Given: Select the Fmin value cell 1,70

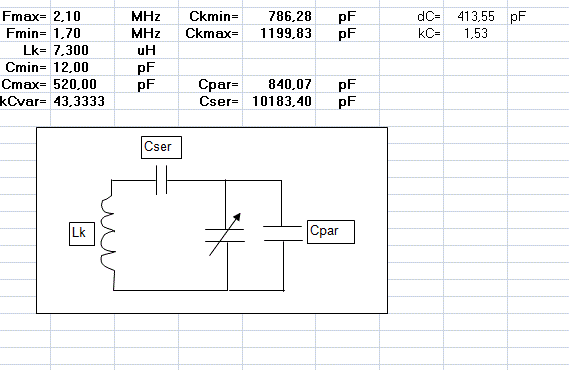Looking at the screenshot, I should (x=82, y=33).
